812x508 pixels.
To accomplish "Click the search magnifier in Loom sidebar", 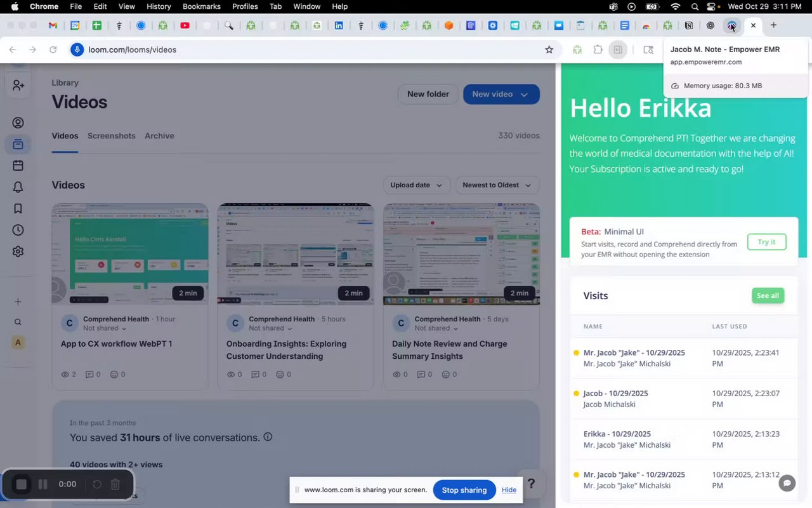I will pyautogui.click(x=18, y=322).
